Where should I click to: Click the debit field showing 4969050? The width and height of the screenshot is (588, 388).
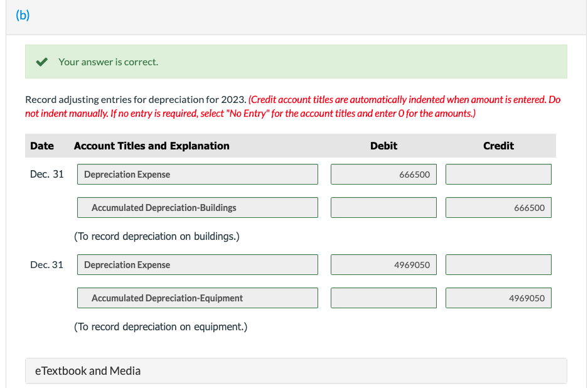(x=383, y=264)
